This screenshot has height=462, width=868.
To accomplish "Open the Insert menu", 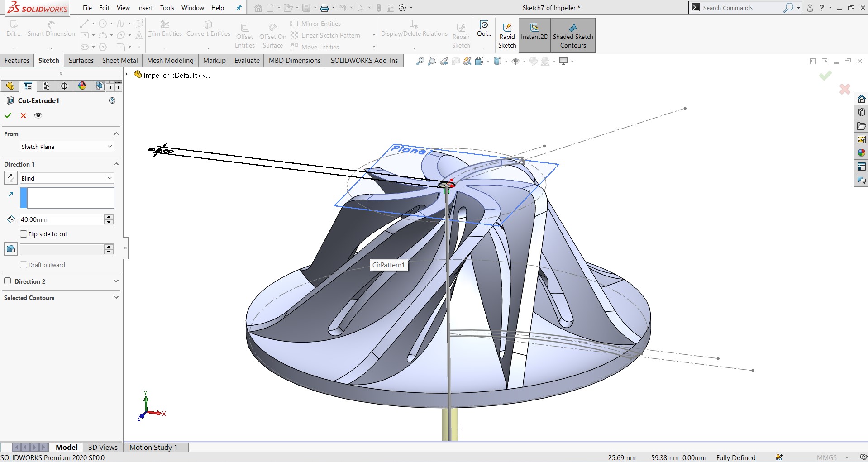I will pyautogui.click(x=145, y=8).
